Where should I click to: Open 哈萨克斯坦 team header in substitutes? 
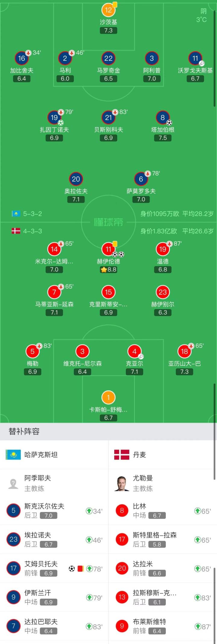click(x=41, y=455)
